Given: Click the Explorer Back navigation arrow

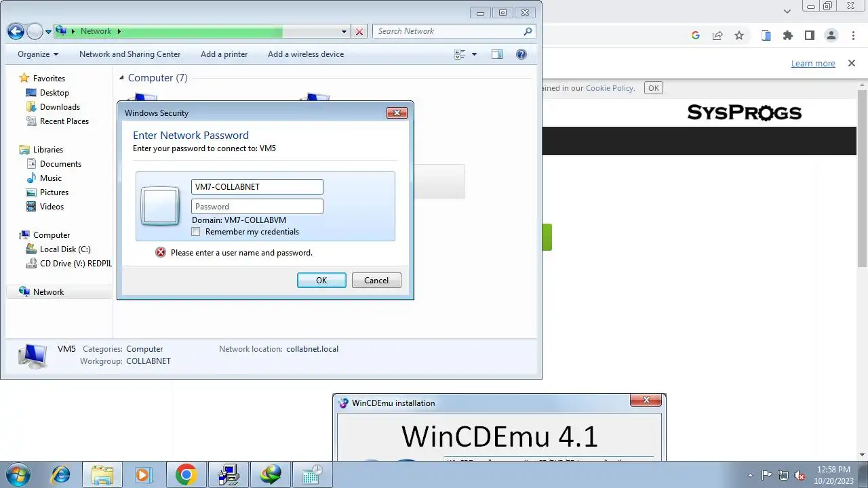Looking at the screenshot, I should point(16,31).
